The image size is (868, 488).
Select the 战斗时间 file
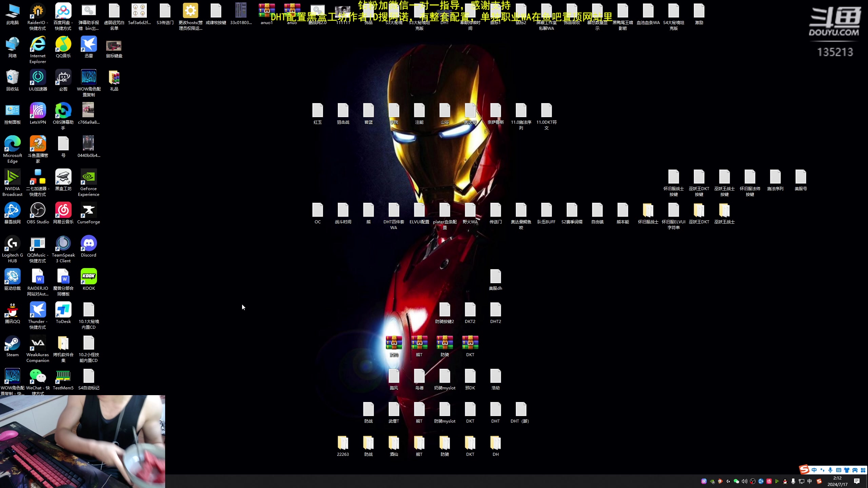pos(343,213)
